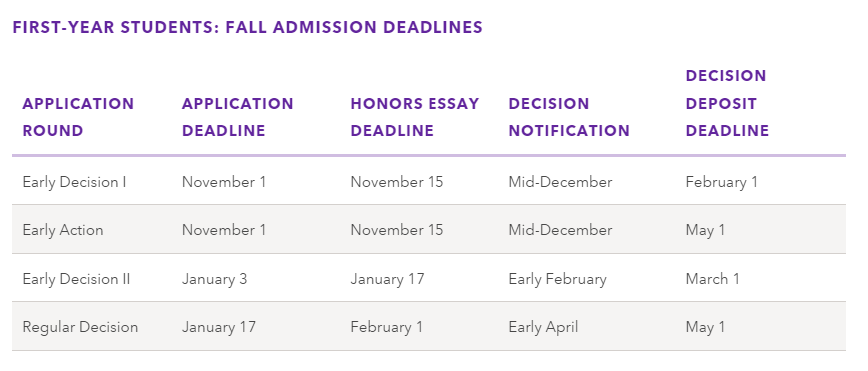Click the February 1 deposit deadline cell

pyautogui.click(x=722, y=182)
